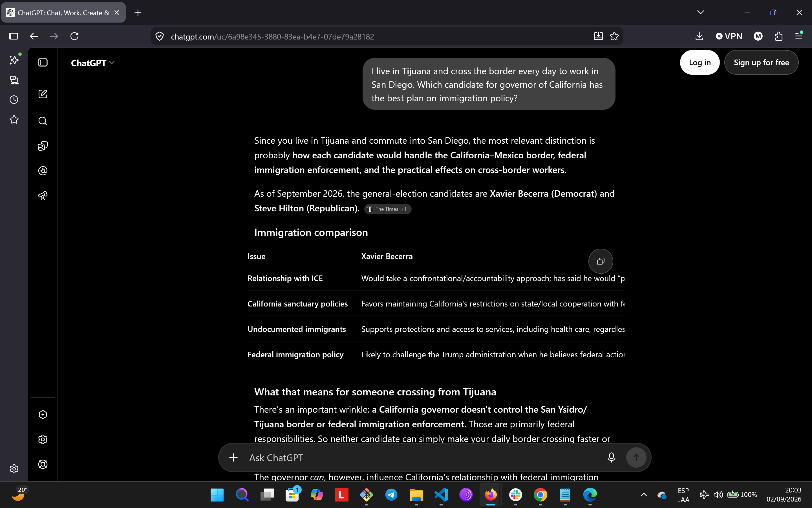The height and width of the screenshot is (508, 812).
Task: Click the tracking protection shield icon
Action: [160, 36]
